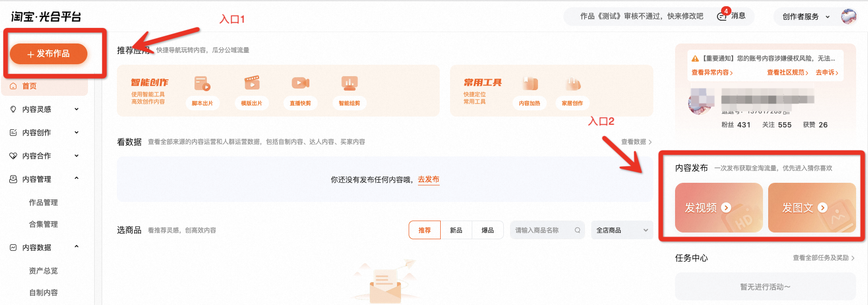This screenshot has height=305, width=868.
Task: Click the 去发布 link
Action: coord(428,179)
